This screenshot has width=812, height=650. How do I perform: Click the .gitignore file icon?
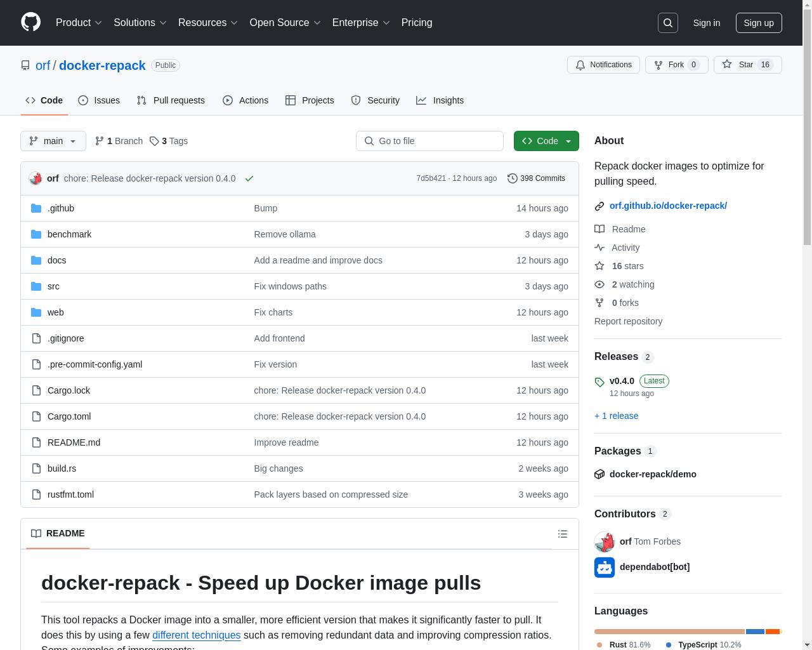[x=36, y=338]
